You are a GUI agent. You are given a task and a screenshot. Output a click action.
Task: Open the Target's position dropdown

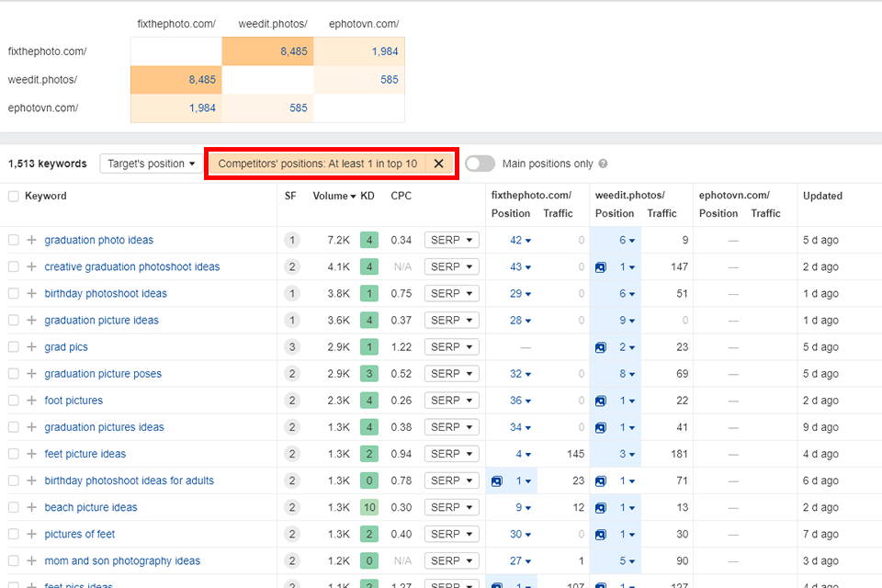[x=152, y=164]
